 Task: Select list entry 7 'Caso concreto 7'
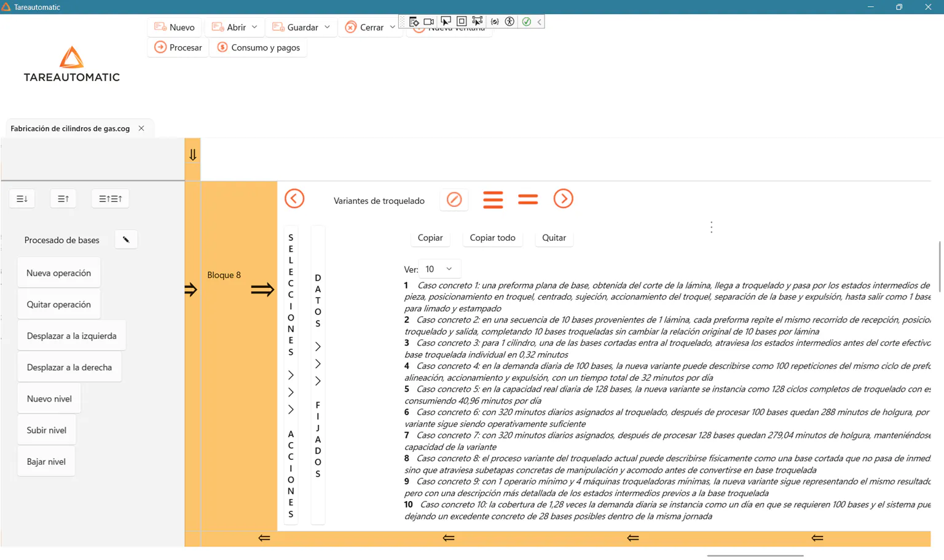[x=667, y=441]
